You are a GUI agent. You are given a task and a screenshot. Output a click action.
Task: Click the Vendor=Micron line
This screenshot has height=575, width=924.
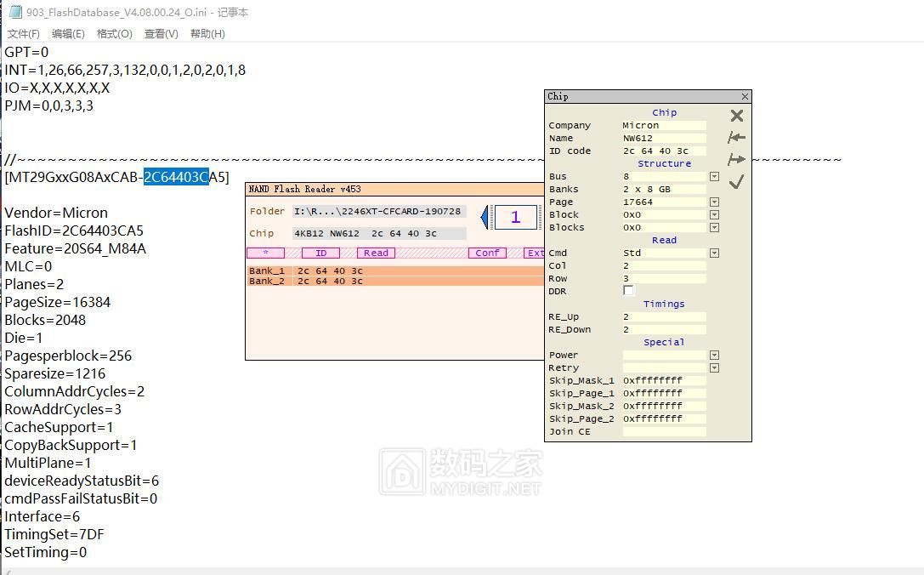tap(56, 213)
